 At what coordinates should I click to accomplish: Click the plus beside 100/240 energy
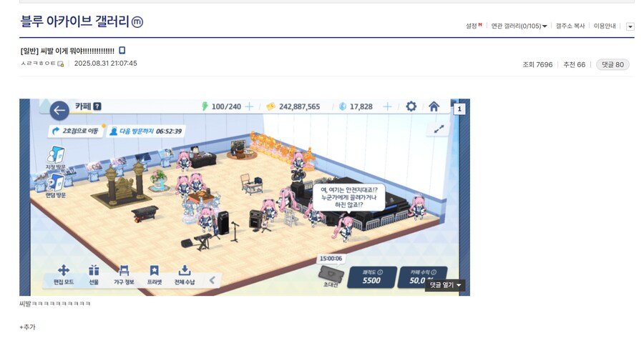point(249,106)
